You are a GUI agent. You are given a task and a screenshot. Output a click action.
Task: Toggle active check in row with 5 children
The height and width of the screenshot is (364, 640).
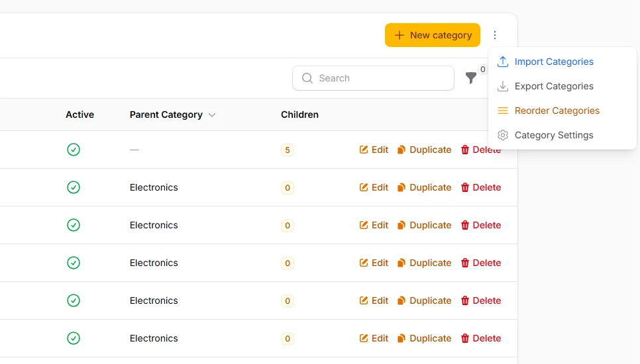point(74,150)
